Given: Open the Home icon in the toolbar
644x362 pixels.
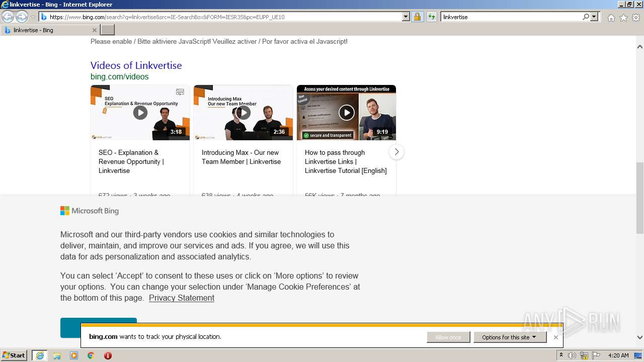Looking at the screenshot, I should coord(611,18).
